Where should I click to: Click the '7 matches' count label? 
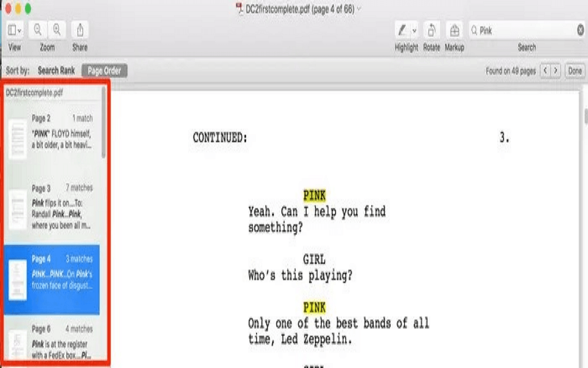tap(79, 188)
